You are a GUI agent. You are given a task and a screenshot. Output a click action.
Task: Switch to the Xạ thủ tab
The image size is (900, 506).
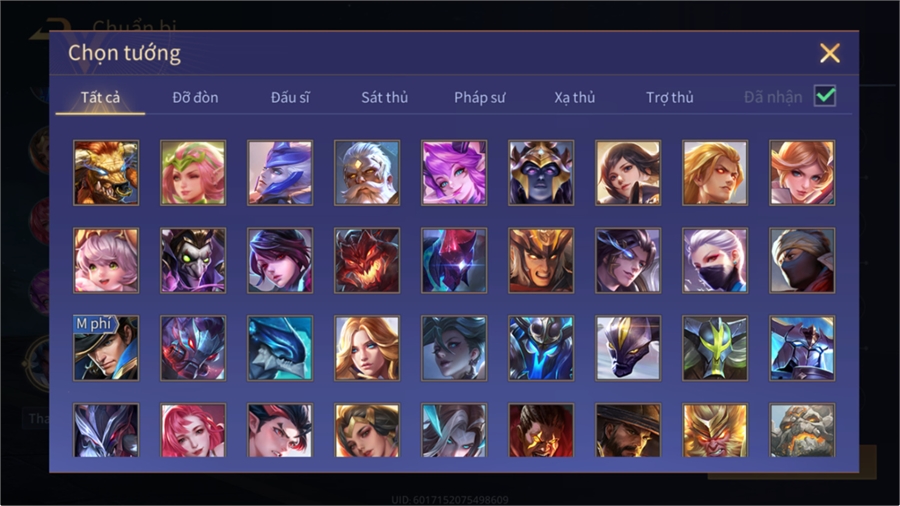575,98
